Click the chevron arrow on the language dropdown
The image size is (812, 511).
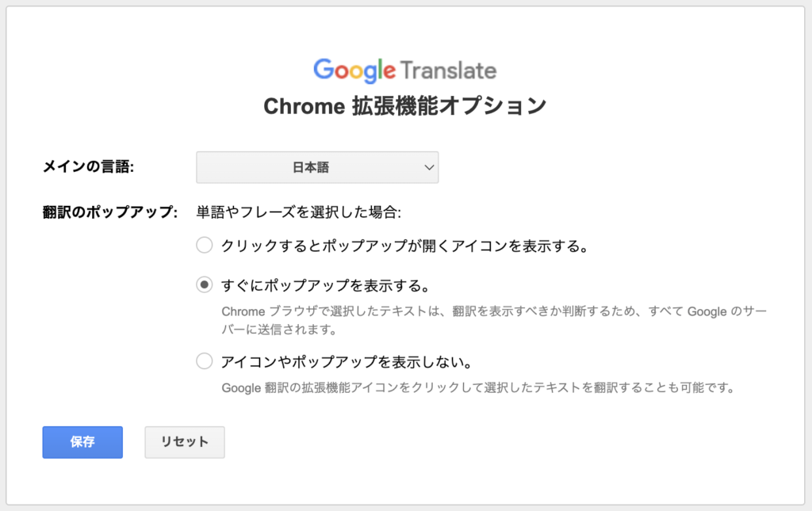tap(429, 167)
